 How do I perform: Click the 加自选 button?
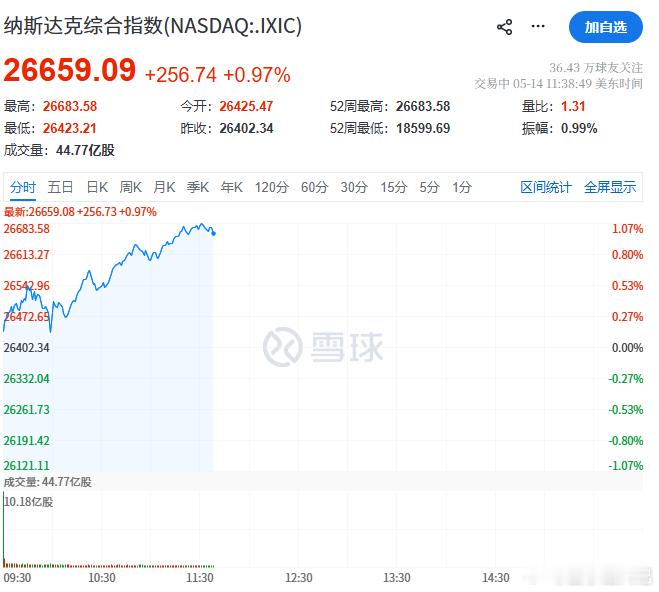pyautogui.click(x=606, y=27)
